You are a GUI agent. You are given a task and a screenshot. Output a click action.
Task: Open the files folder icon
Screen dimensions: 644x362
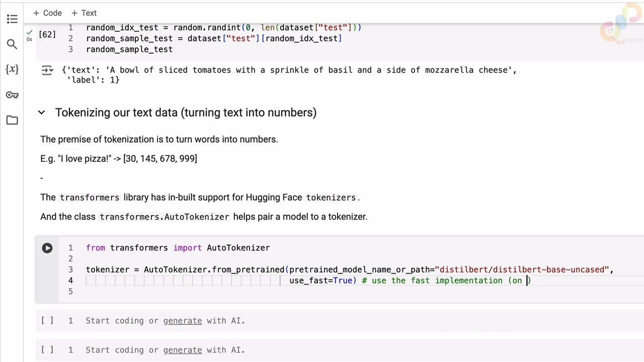(12, 120)
